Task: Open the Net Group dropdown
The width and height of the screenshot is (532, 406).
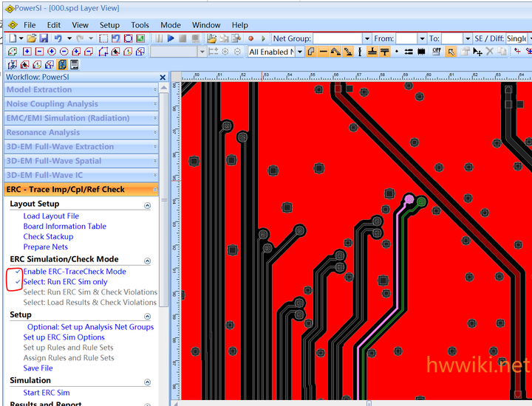Action: 366,38
